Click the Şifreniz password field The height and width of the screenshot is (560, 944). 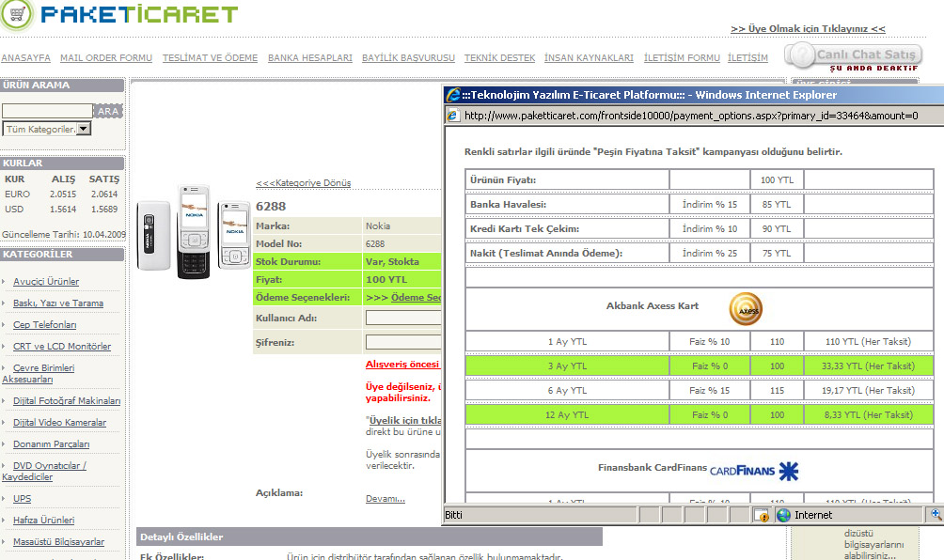pos(403,342)
